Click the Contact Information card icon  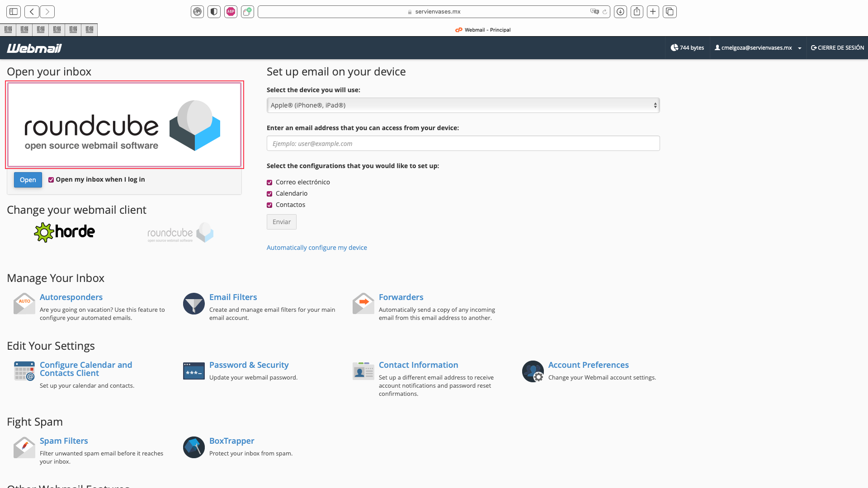363,371
